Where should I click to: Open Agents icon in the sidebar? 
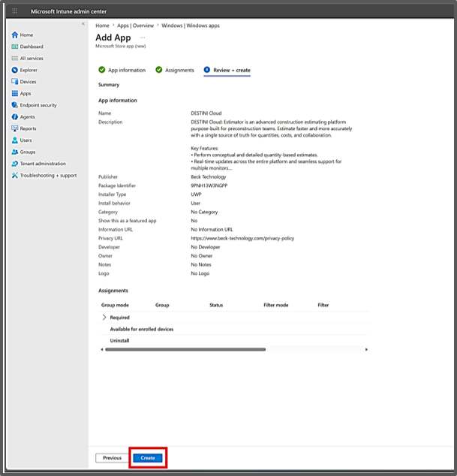[x=14, y=117]
